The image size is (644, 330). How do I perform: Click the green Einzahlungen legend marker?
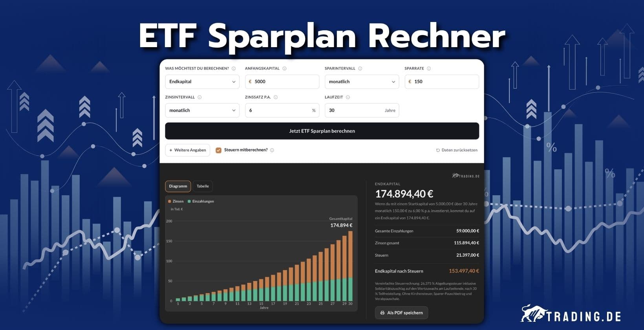[189, 201]
